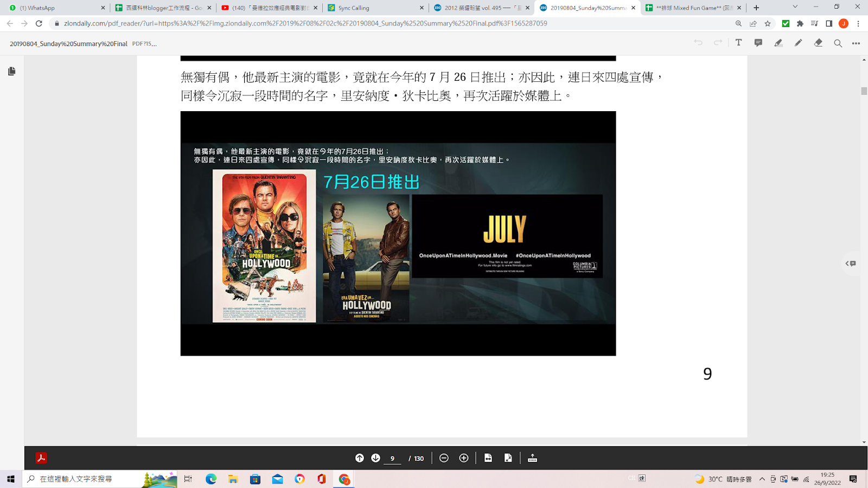This screenshot has width=868, height=488.
Task: Bookmark this page with star
Action: click(x=768, y=23)
